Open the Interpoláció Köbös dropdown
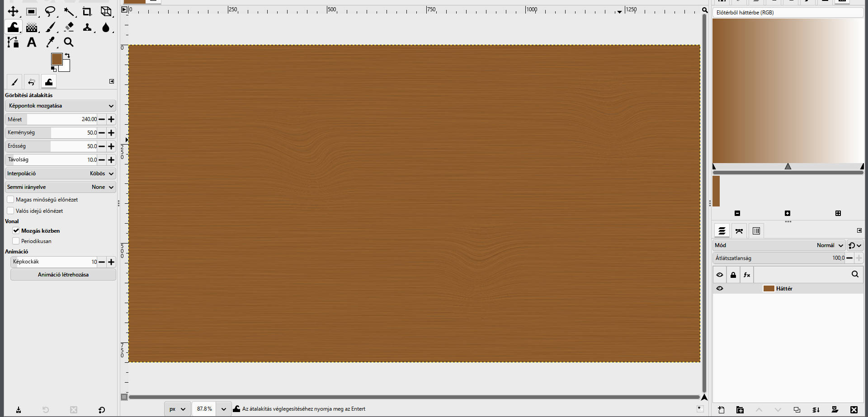Screen dimensions: 868x417 [x=61, y=173]
